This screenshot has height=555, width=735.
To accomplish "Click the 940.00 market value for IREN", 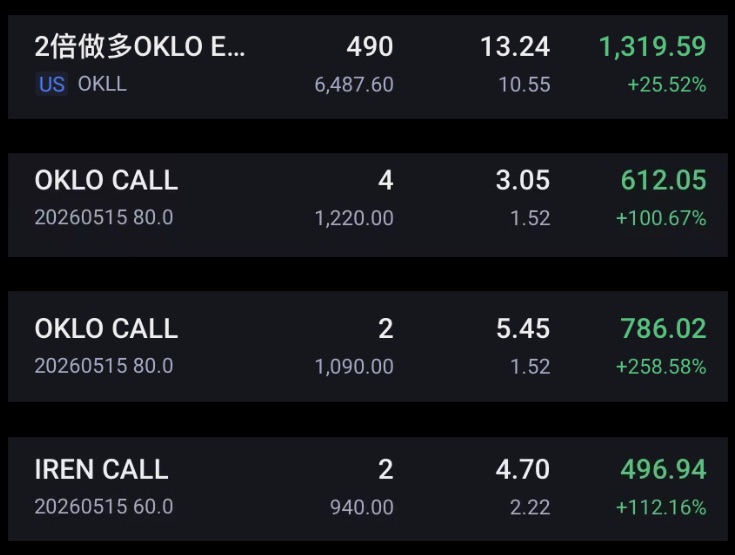I will (361, 507).
